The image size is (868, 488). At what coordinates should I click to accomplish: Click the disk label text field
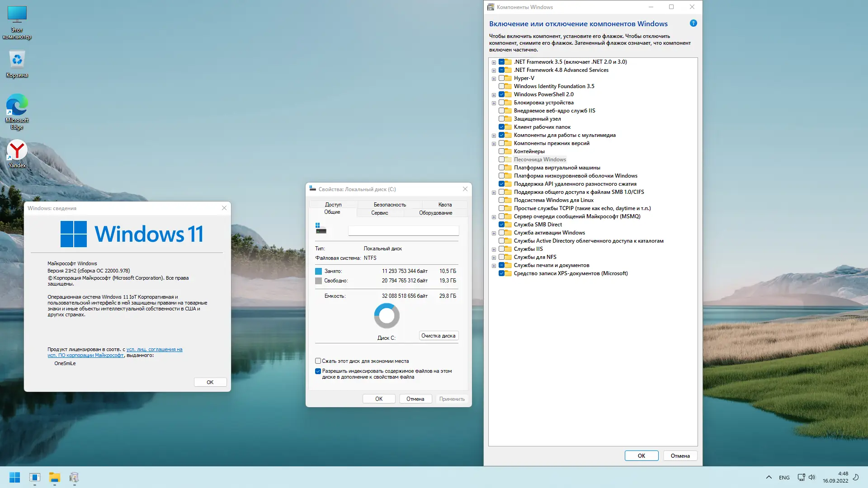(x=403, y=230)
